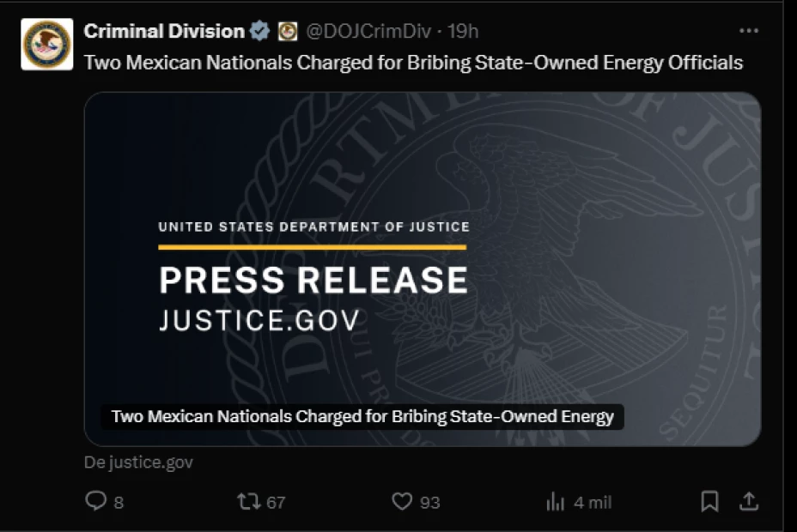Click the blue verified checkmark badge

point(258,30)
